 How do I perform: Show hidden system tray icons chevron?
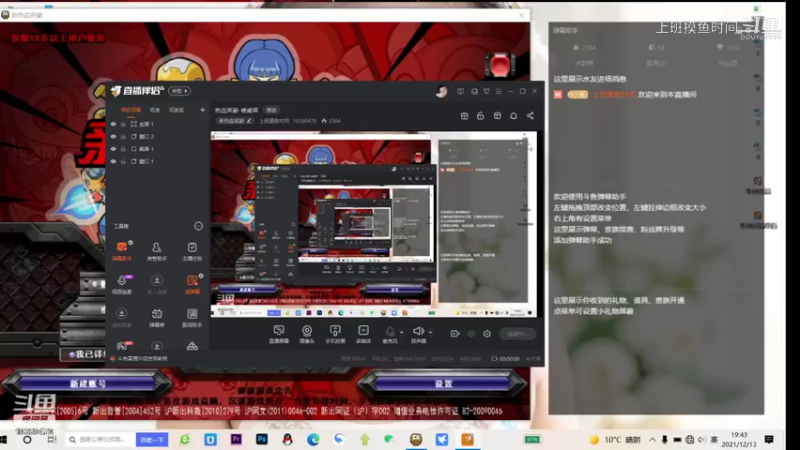click(652, 440)
